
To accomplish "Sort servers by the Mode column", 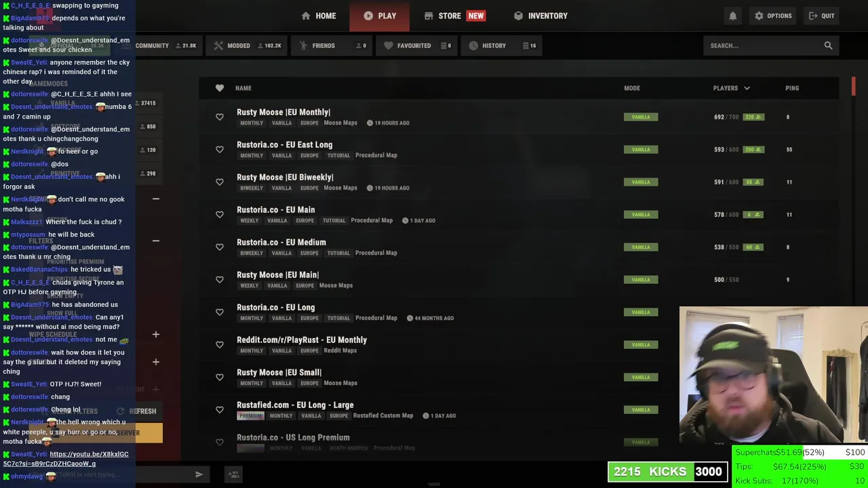I will pos(632,88).
